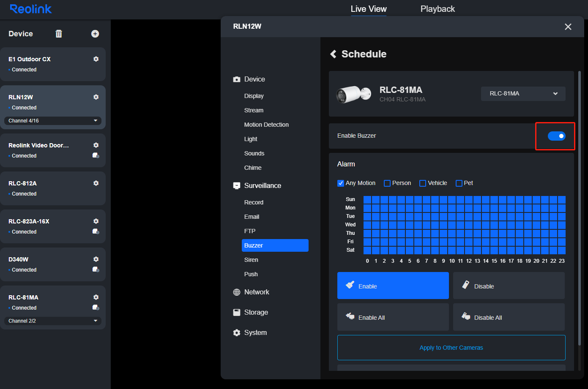This screenshot has height=389, width=588.
Task: Open settings gear for RLC-823A-16X
Action: click(96, 221)
